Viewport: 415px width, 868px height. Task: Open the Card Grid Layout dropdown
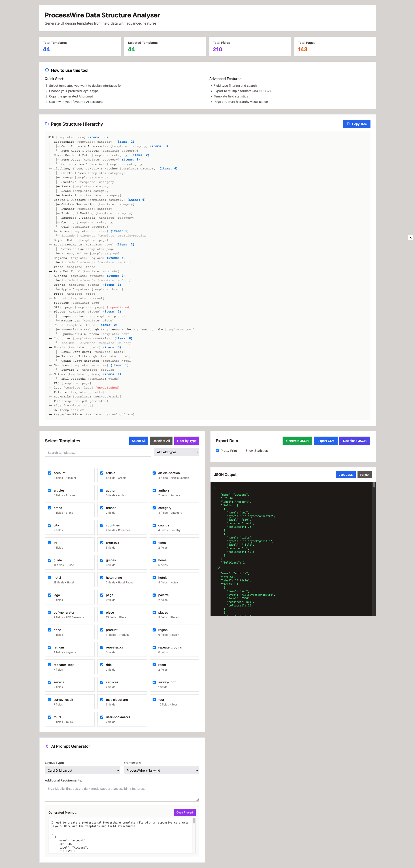[x=83, y=770]
